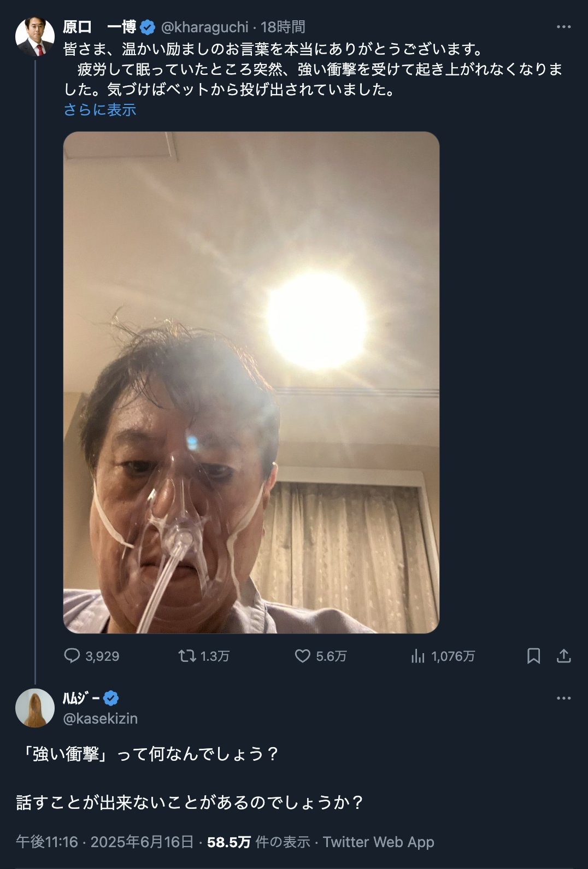Click the Twitter Web App source label
The image size is (588, 869).
click(x=378, y=842)
